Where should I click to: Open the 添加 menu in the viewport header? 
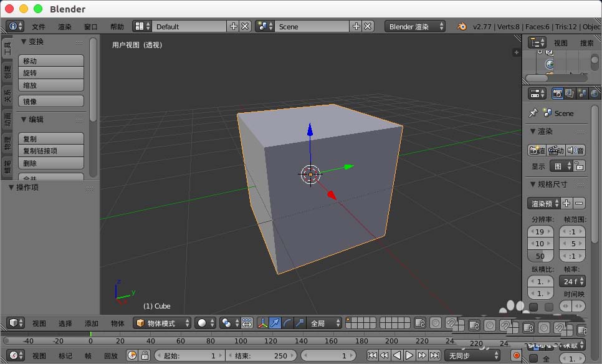click(x=91, y=323)
